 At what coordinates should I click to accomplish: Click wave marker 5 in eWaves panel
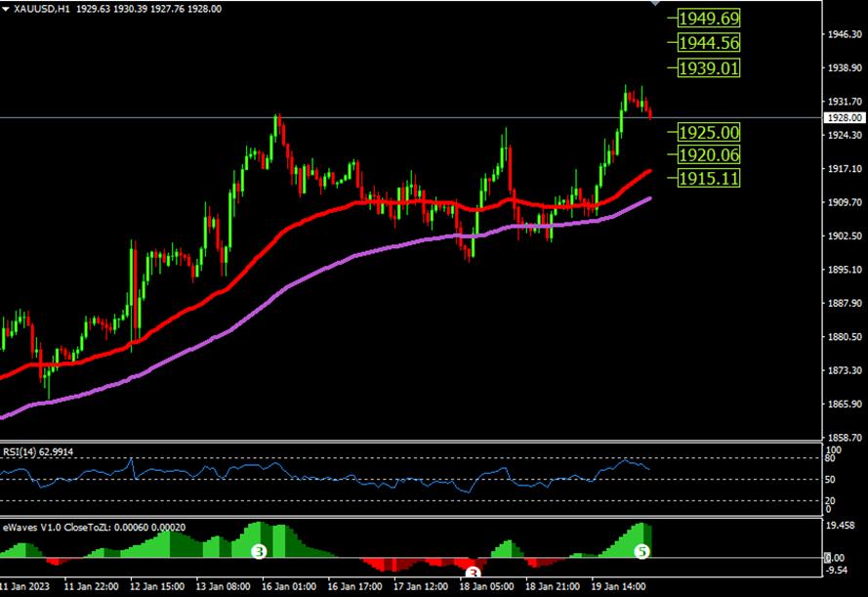(642, 552)
